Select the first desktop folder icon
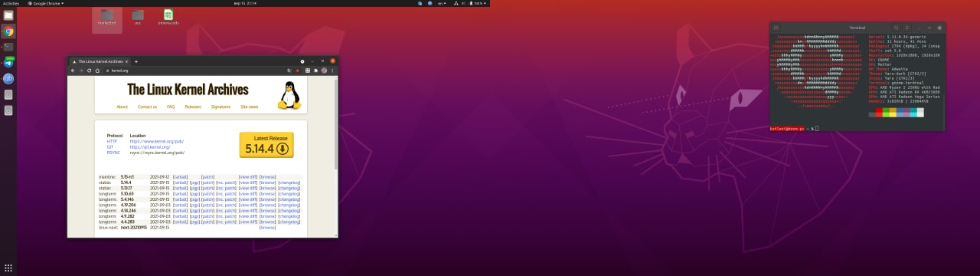Image resolution: width=980 pixels, height=276 pixels. point(107,17)
